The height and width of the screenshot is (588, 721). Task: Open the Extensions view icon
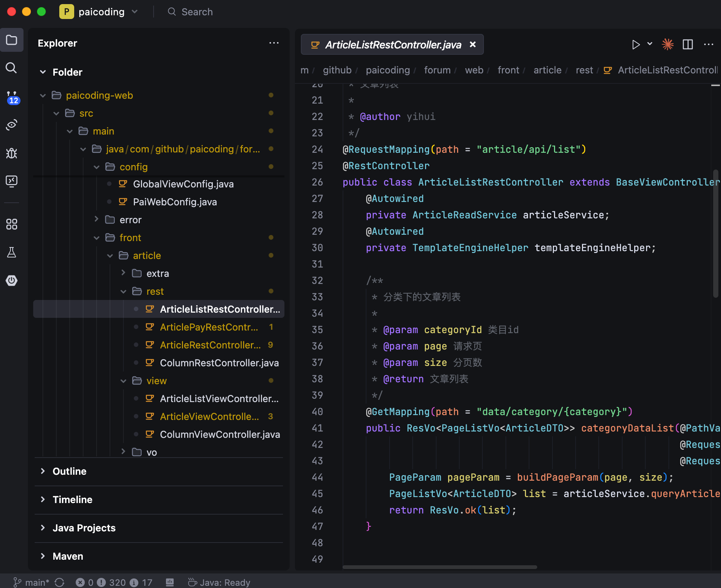coord(12,224)
